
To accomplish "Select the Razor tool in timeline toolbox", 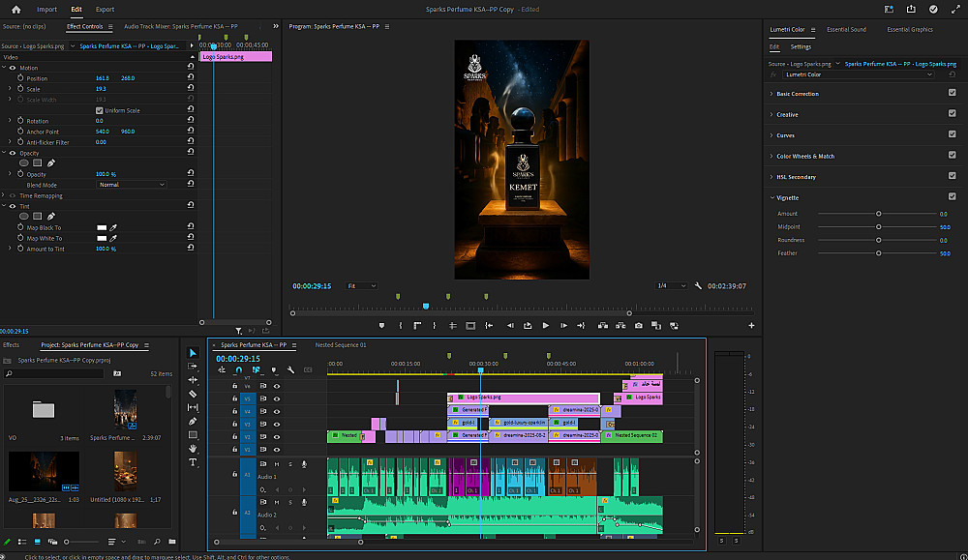I will [193, 394].
